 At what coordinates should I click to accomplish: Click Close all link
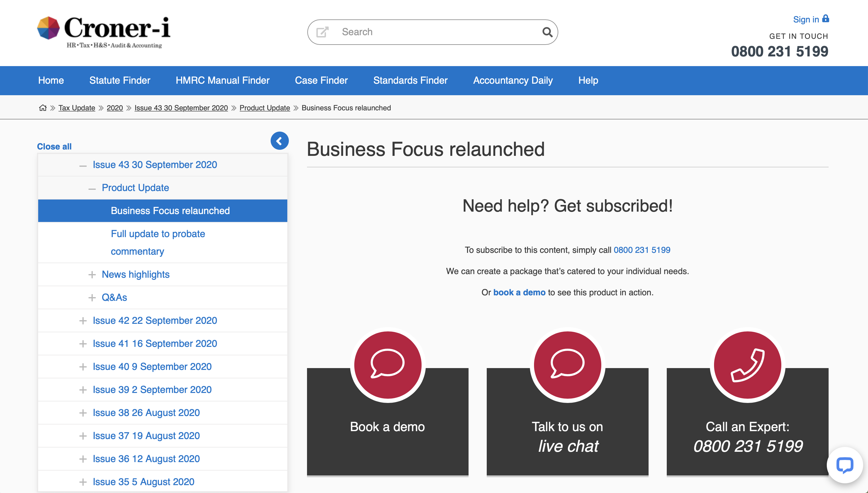[54, 146]
